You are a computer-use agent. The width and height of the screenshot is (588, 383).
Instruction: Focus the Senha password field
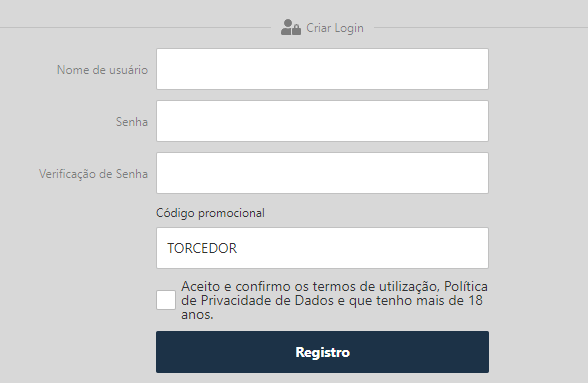[322, 121]
